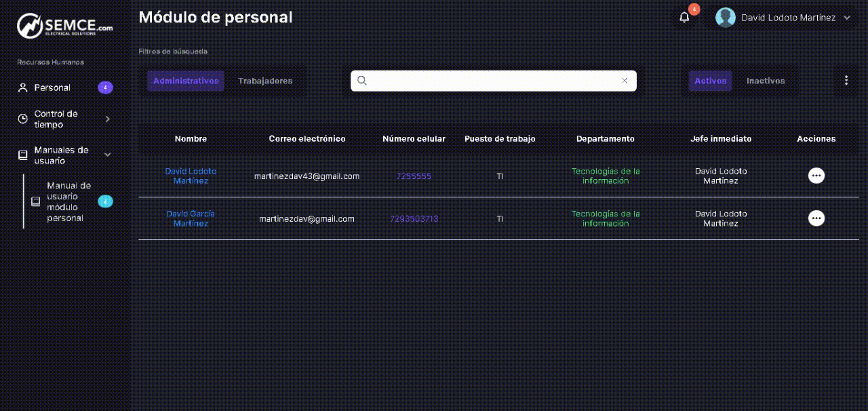Clear the search field with X icon

click(625, 81)
